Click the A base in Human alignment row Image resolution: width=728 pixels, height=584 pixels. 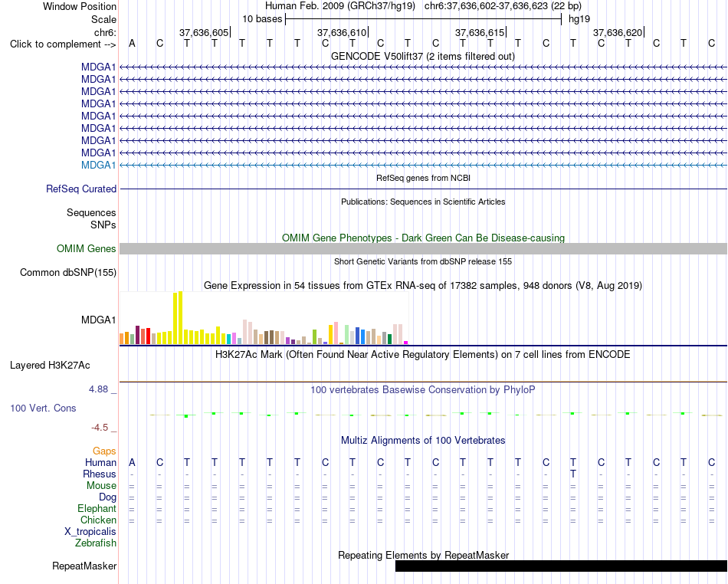click(132, 462)
